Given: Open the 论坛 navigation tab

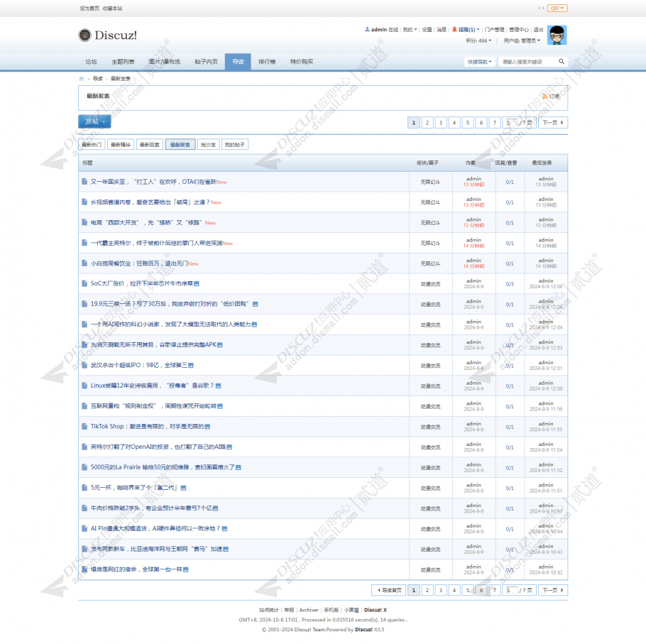Looking at the screenshot, I should pos(91,62).
